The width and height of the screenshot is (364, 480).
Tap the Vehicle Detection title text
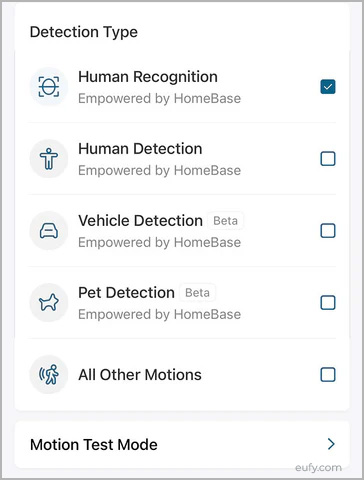[x=140, y=221]
